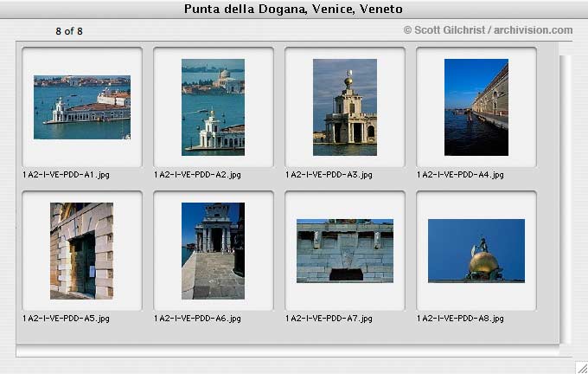Click the filename 1A2-I-VE-PDD-A5.jpg
588x374 pixels.
click(66, 319)
